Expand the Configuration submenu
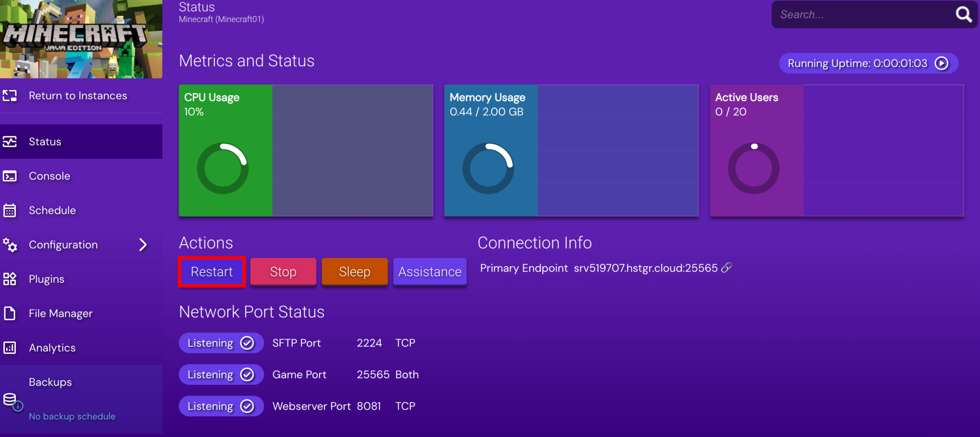The width and height of the screenshot is (980, 437). pyautogui.click(x=143, y=244)
